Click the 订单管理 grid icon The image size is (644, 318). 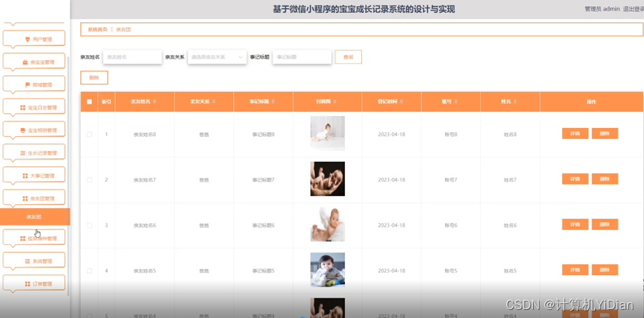point(27,283)
